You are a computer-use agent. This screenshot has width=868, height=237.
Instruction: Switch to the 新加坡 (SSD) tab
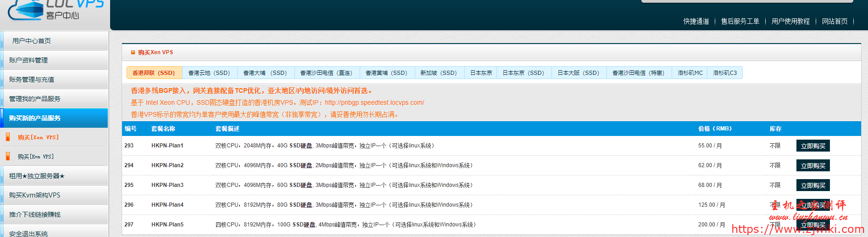point(439,73)
